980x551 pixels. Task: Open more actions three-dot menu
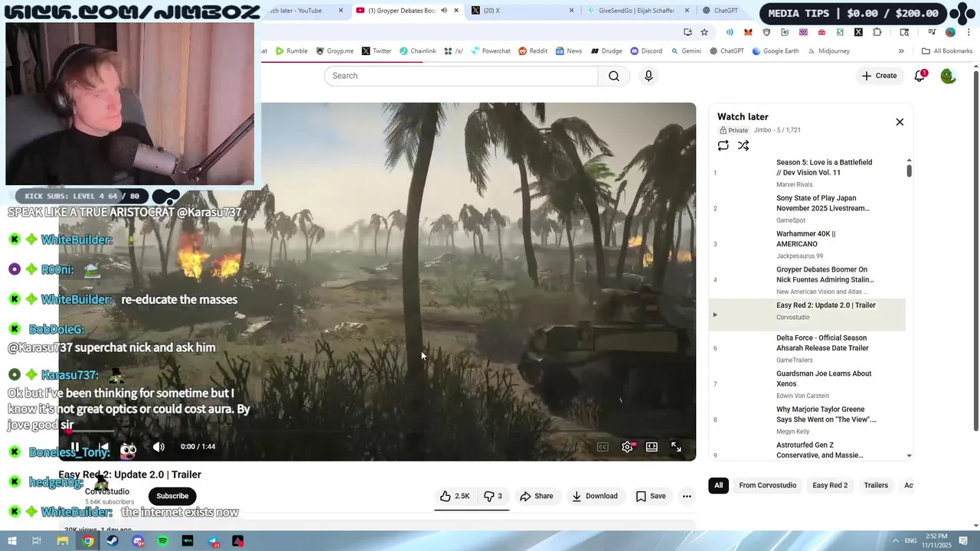click(687, 496)
